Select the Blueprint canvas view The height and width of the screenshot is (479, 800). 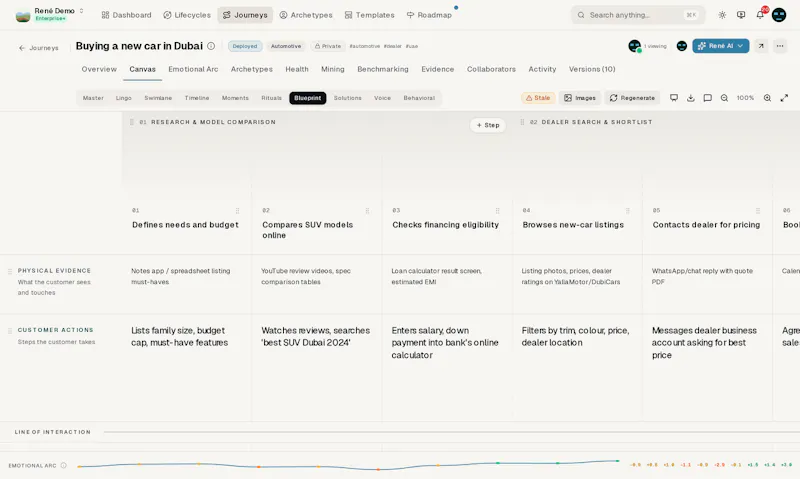308,98
